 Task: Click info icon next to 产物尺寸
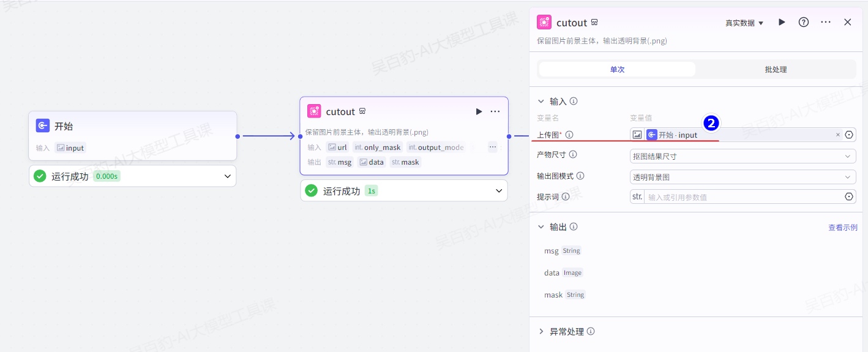pos(573,155)
